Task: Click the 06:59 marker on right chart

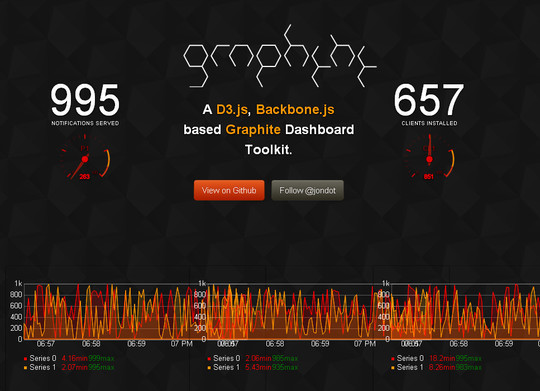Action: point(504,344)
